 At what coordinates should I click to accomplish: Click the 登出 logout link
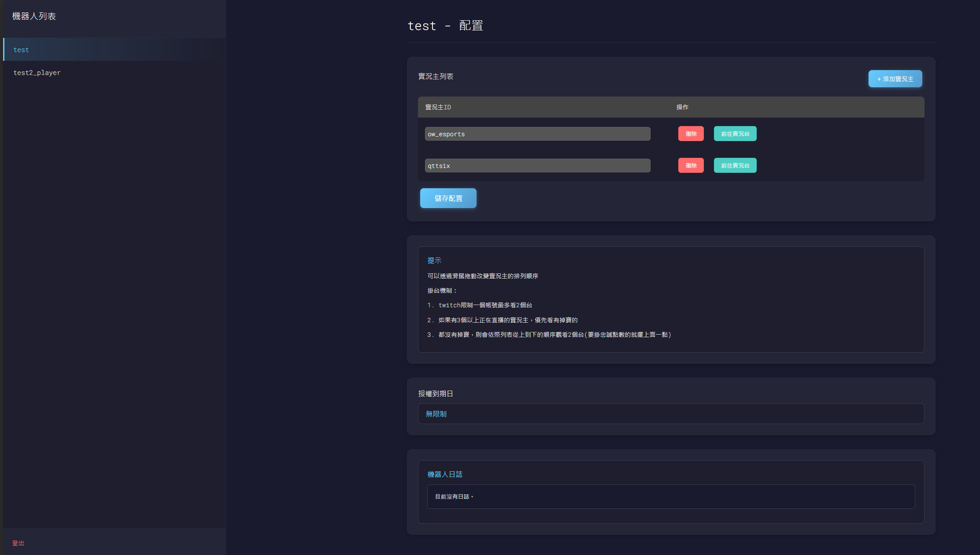[18, 543]
